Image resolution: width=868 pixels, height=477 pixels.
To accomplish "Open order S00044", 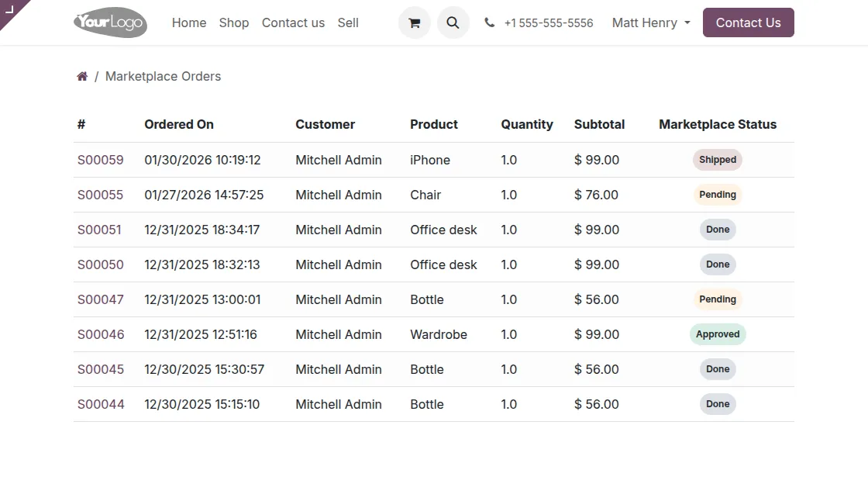I will point(101,404).
